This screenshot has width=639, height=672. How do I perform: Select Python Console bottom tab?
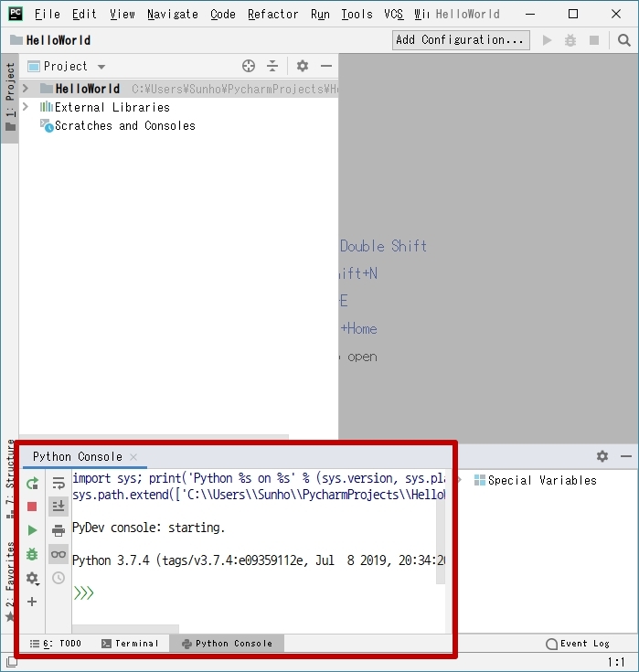pyautogui.click(x=227, y=644)
